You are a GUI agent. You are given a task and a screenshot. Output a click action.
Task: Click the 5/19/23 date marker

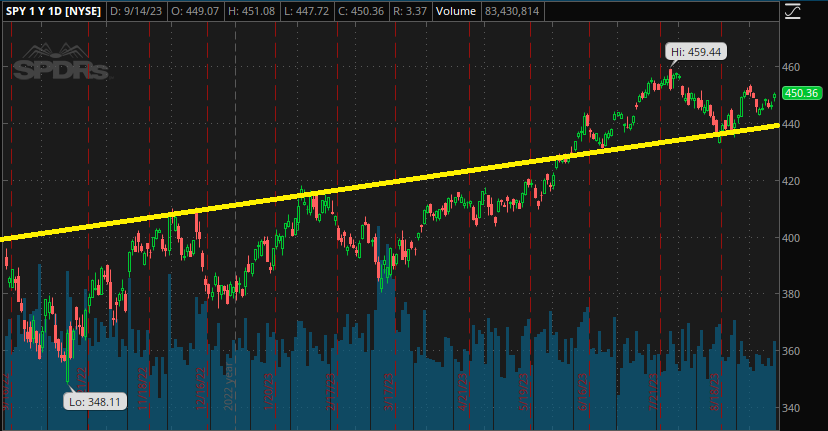coord(523,391)
